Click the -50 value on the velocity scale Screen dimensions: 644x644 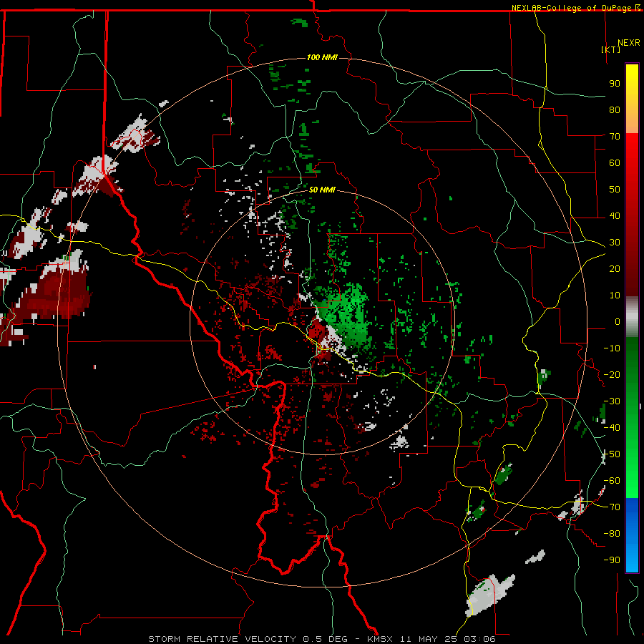(x=612, y=454)
